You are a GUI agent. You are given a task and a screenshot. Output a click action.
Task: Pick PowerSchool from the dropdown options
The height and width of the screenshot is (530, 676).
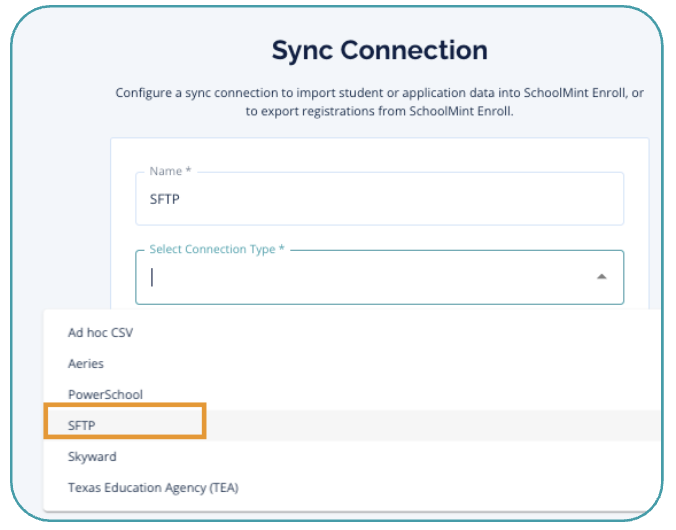[x=105, y=395]
